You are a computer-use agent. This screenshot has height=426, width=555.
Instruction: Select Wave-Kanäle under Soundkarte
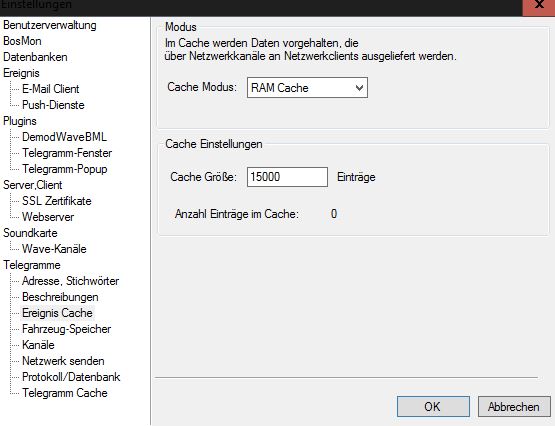point(54,249)
